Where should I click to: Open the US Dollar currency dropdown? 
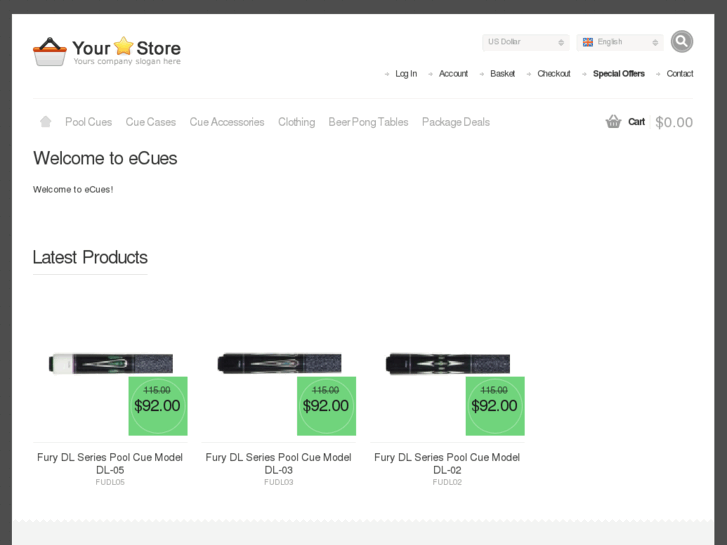525,42
